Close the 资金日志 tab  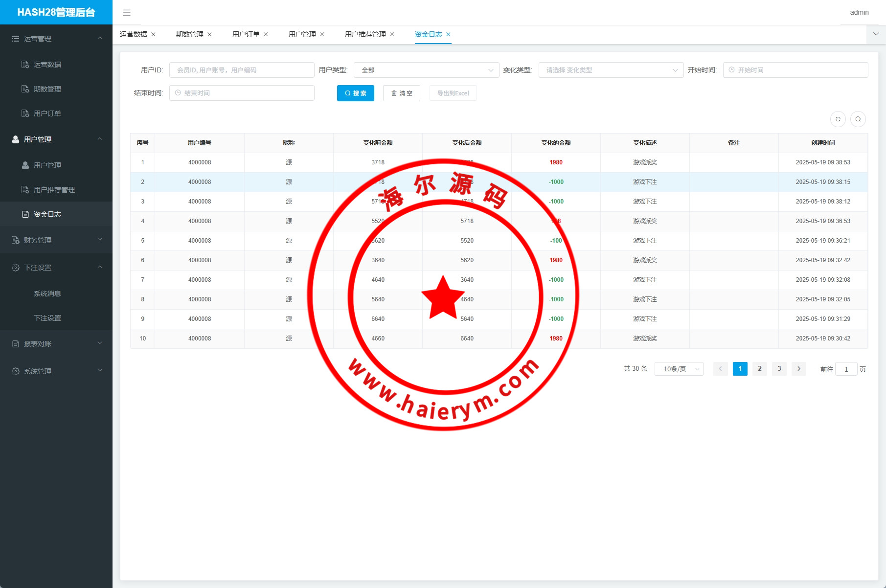point(448,35)
